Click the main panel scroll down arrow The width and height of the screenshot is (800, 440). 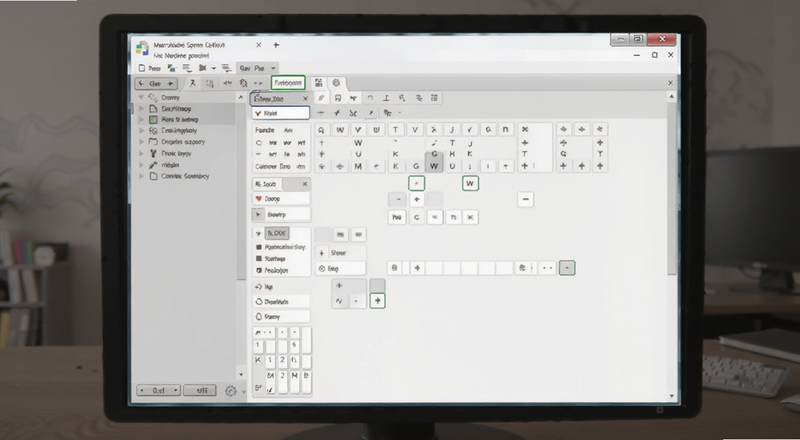point(672,396)
